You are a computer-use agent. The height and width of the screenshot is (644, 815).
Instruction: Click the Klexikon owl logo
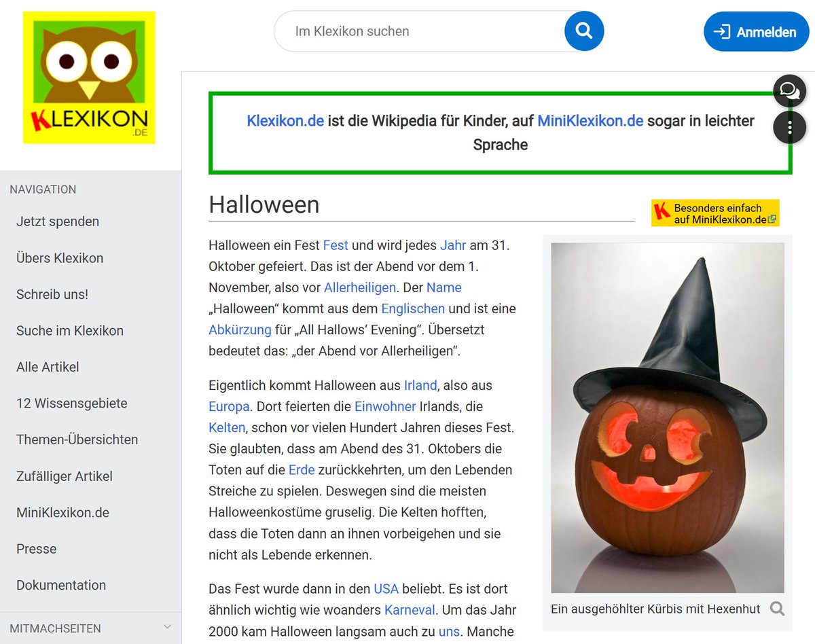89,77
